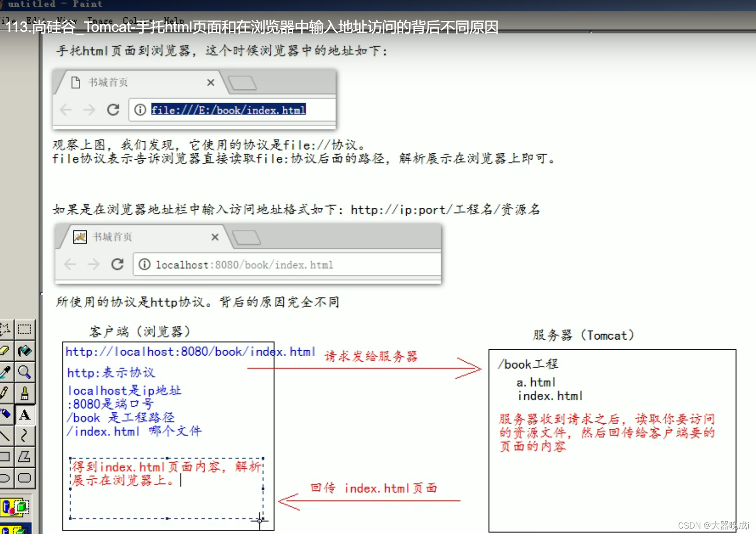This screenshot has height=534, width=756.
Task: Pick the Fill With Color bucket tool
Action: [25, 351]
